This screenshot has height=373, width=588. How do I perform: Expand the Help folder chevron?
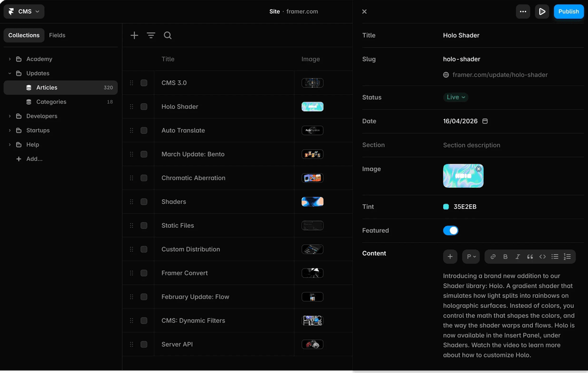[10, 145]
